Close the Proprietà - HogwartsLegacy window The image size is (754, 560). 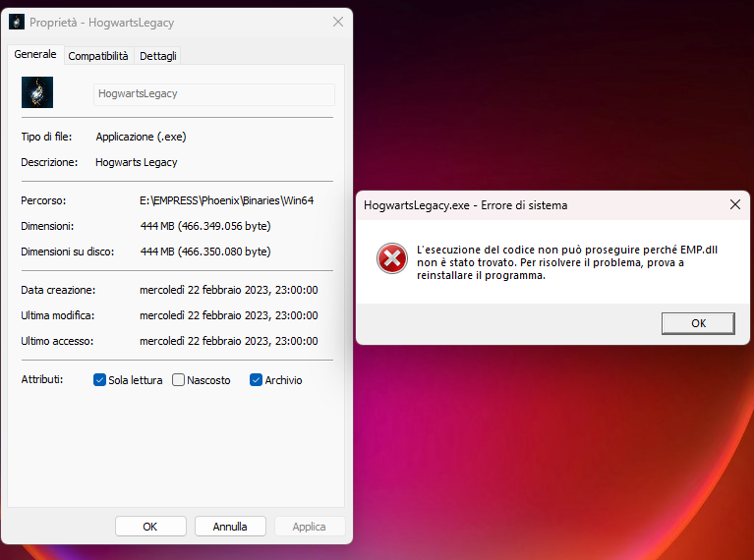pyautogui.click(x=338, y=22)
